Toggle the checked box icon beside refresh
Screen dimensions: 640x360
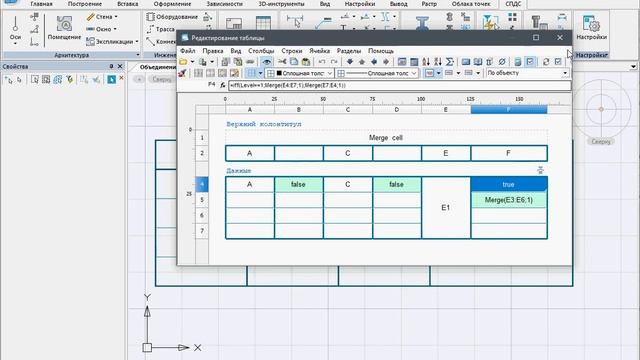point(558,62)
